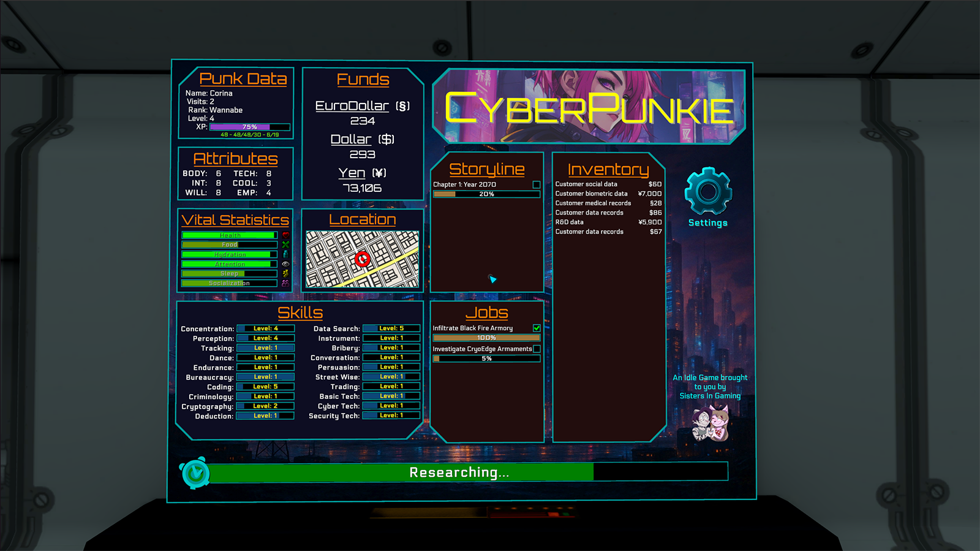Select the Customer data records $67 row
This screenshot has width=980, height=551.
tap(608, 232)
